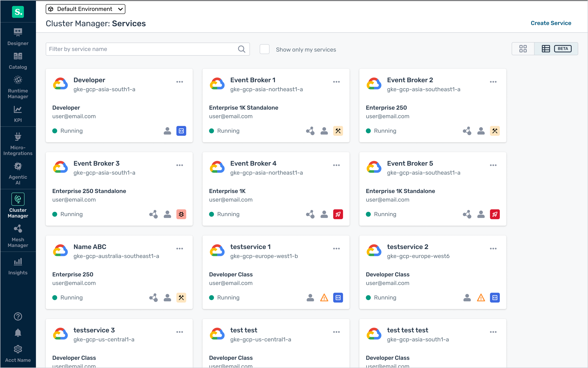
Task: Expand the options menu for Event Broker 5
Action: click(x=493, y=165)
